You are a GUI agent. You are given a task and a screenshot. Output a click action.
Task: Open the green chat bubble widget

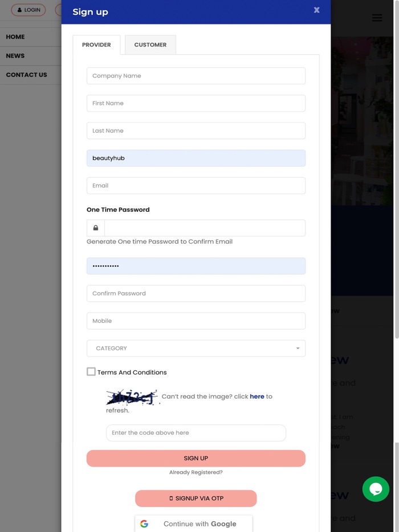point(376,489)
